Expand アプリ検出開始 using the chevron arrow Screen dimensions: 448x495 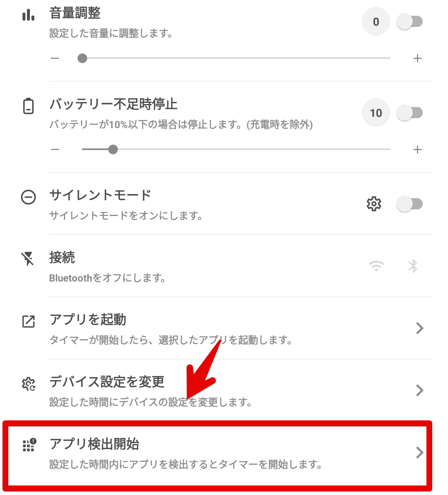pos(419,453)
